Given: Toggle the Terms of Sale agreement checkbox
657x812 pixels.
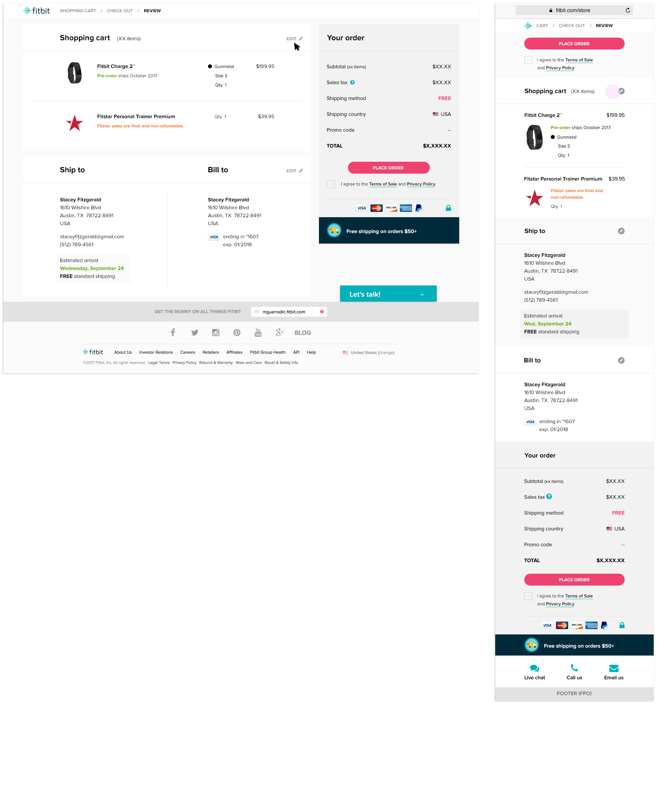Looking at the screenshot, I should [x=331, y=184].
